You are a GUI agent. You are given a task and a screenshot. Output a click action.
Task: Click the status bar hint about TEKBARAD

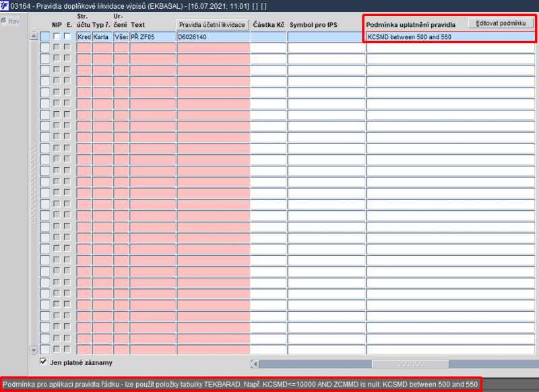[x=241, y=384]
